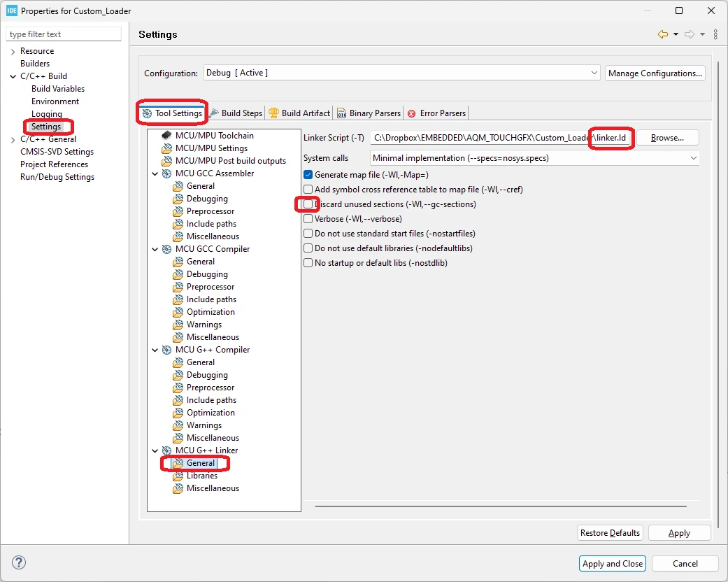This screenshot has width=728, height=582.
Task: Switch to the Binary Parsers tab
Action: pos(369,113)
